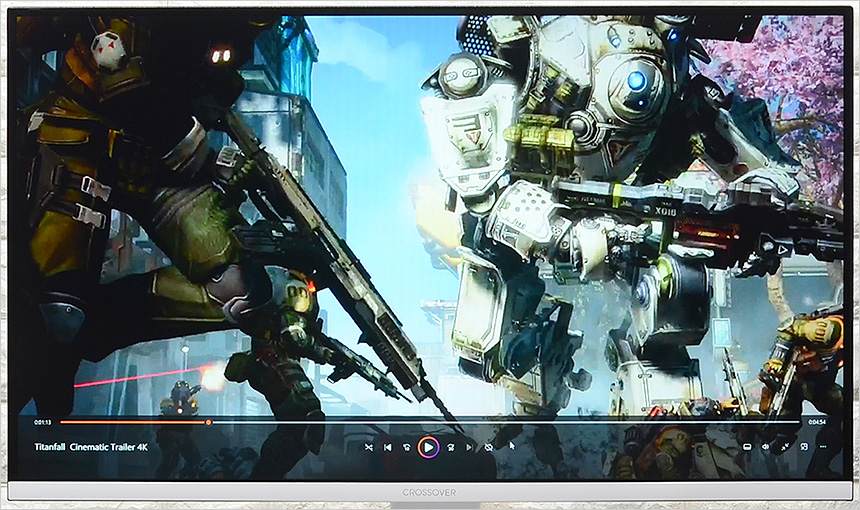Viewport: 860px width, 510px height.
Task: Open the more options ellipsis menu
Action: (x=823, y=447)
